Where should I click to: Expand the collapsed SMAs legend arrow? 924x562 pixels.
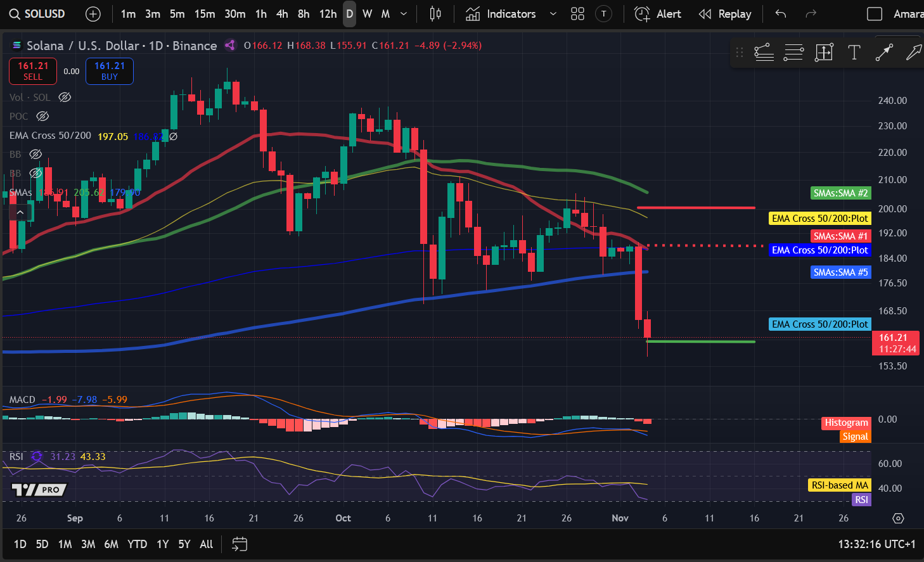click(21, 211)
